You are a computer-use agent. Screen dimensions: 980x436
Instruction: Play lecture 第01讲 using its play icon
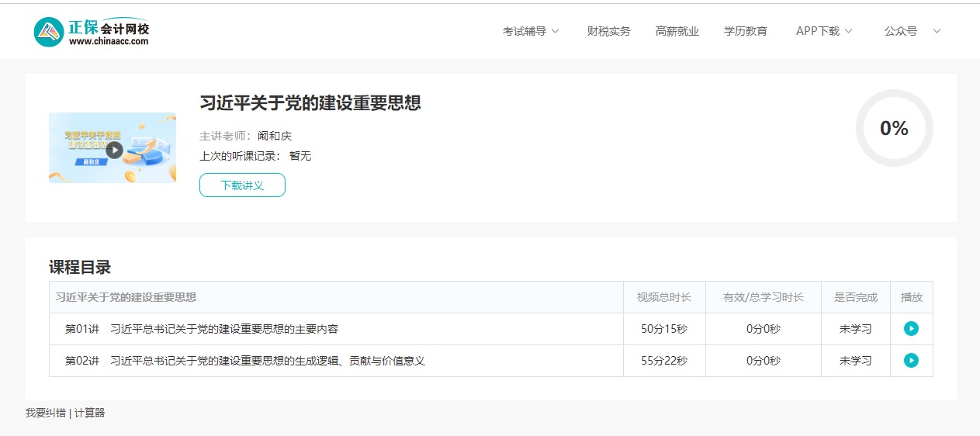[x=911, y=329]
